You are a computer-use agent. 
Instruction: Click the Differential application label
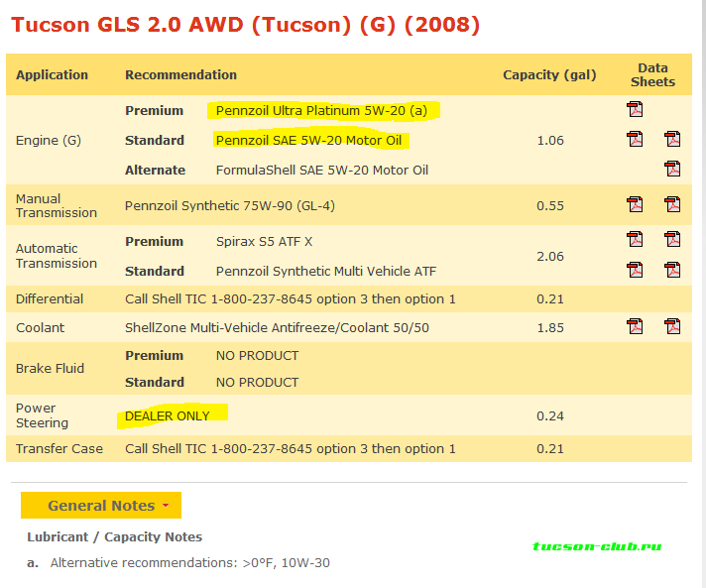pos(50,298)
